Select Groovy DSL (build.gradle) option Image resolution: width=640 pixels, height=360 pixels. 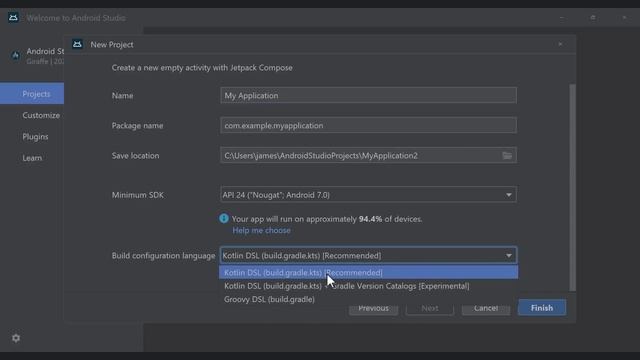369,299
